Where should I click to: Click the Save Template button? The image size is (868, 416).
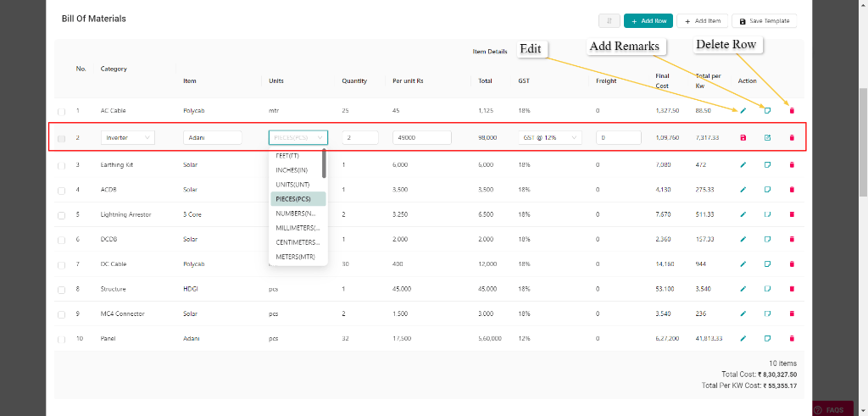pyautogui.click(x=765, y=20)
